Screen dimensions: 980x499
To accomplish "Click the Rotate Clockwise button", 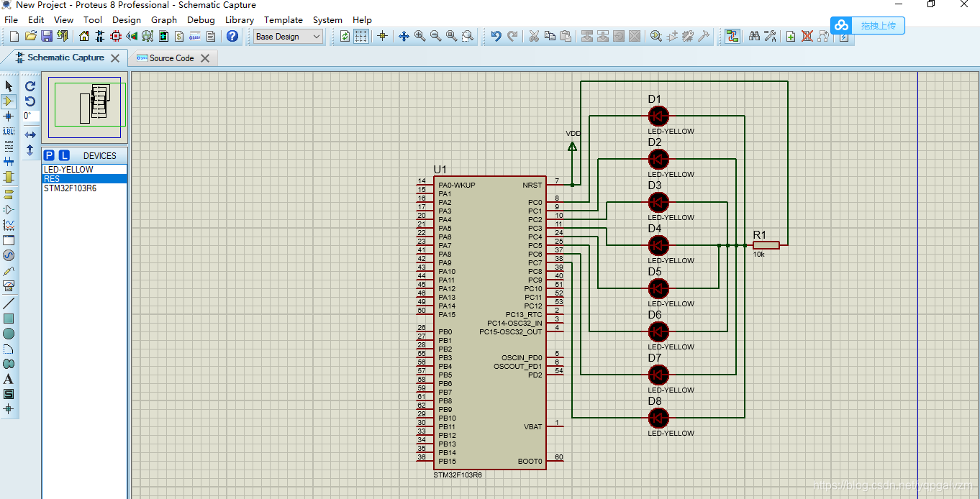I will 30,86.
